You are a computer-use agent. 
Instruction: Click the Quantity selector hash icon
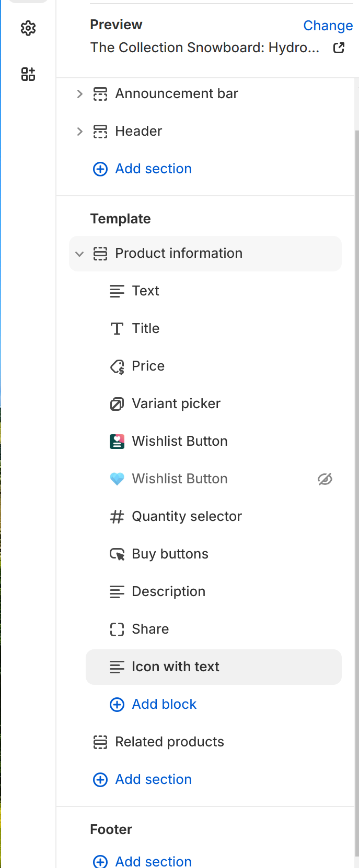pos(117,517)
